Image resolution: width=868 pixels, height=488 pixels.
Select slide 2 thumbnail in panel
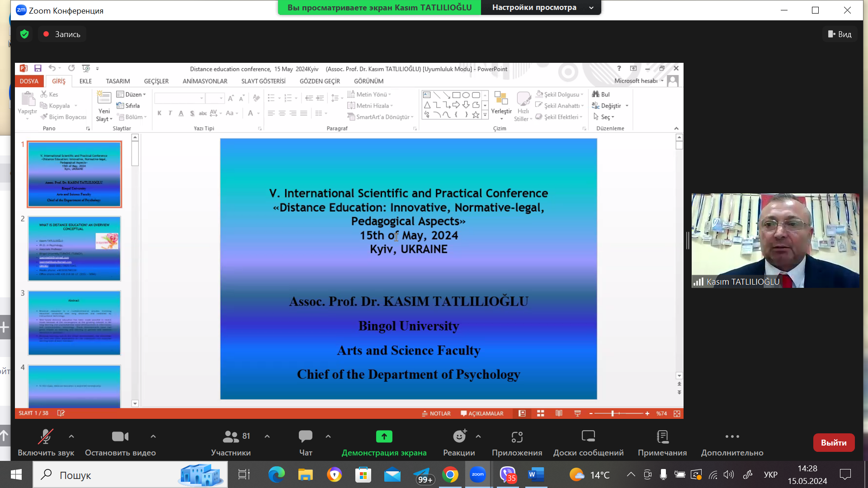(x=75, y=249)
